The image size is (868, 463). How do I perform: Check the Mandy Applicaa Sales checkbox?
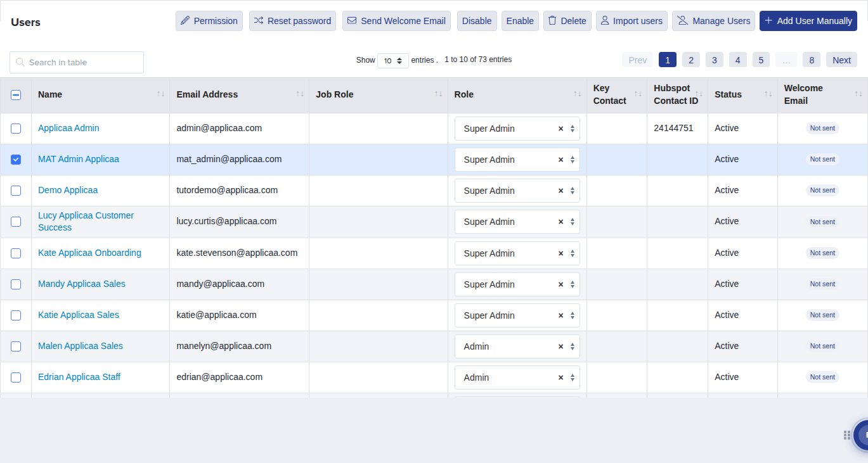(x=16, y=284)
